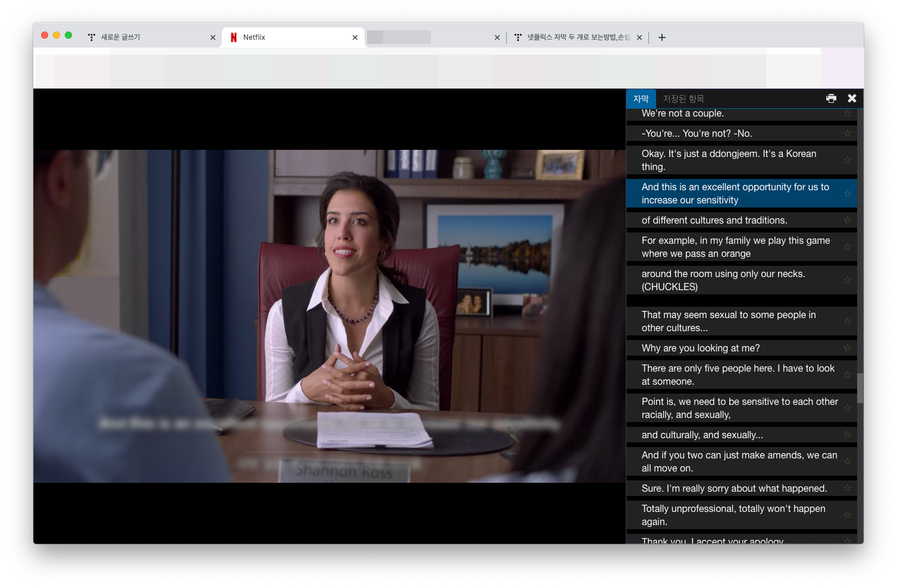
Task: Open the 넷플릭스 자막 두 개로 보는방법 browser tab
Action: [x=578, y=37]
